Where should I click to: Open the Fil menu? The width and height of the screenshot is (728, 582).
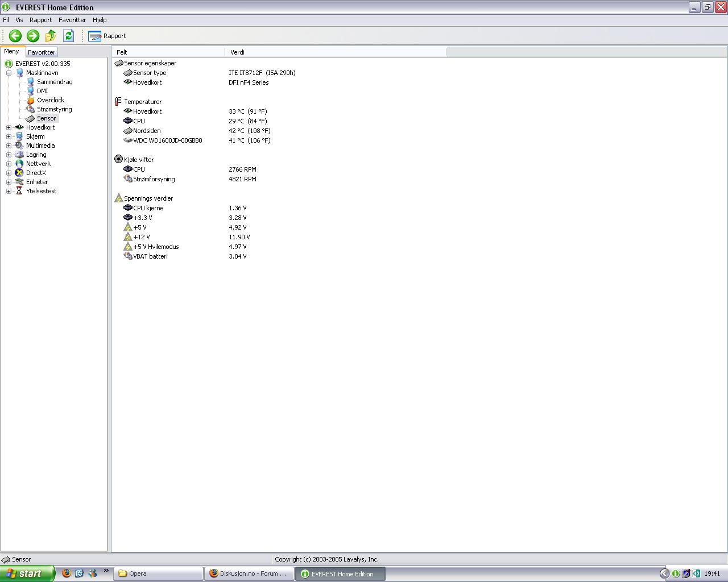click(x=6, y=20)
